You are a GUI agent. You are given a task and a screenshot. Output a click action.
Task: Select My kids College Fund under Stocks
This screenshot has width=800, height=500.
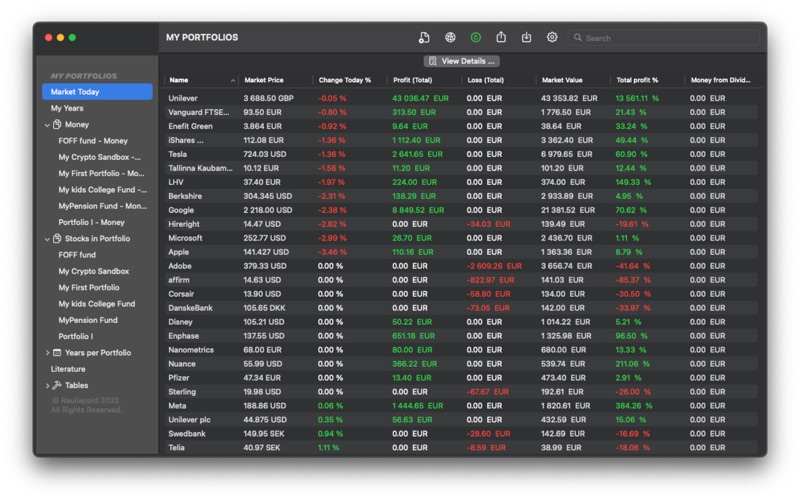click(x=96, y=304)
